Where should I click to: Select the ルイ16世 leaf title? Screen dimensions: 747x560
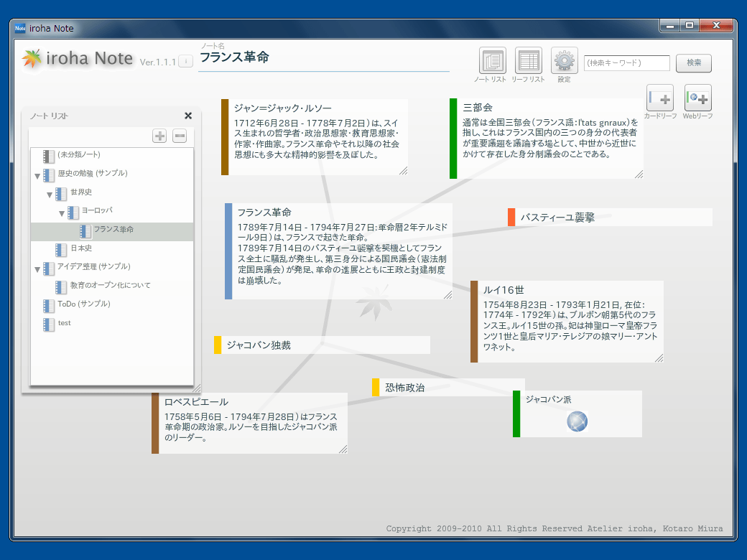(504, 290)
